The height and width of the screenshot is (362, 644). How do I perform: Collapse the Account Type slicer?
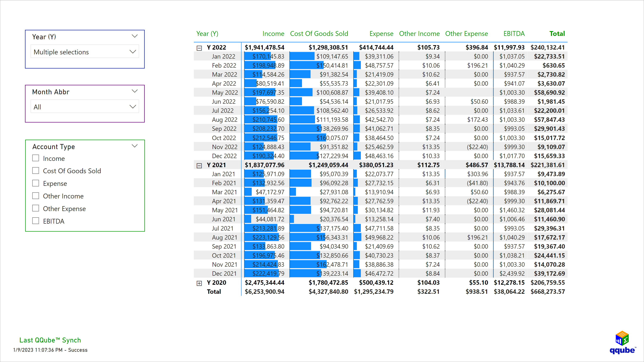[x=134, y=146]
